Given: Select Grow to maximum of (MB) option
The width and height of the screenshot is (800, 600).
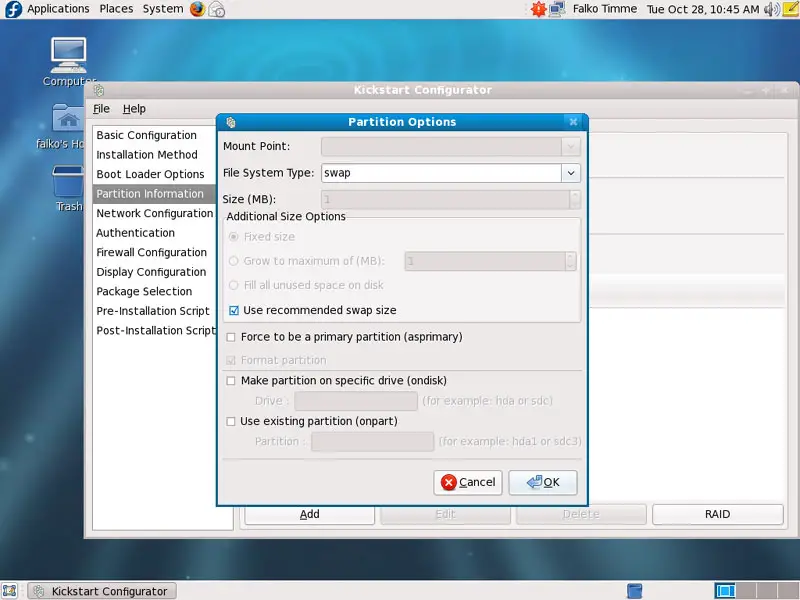Looking at the screenshot, I should click(x=234, y=261).
